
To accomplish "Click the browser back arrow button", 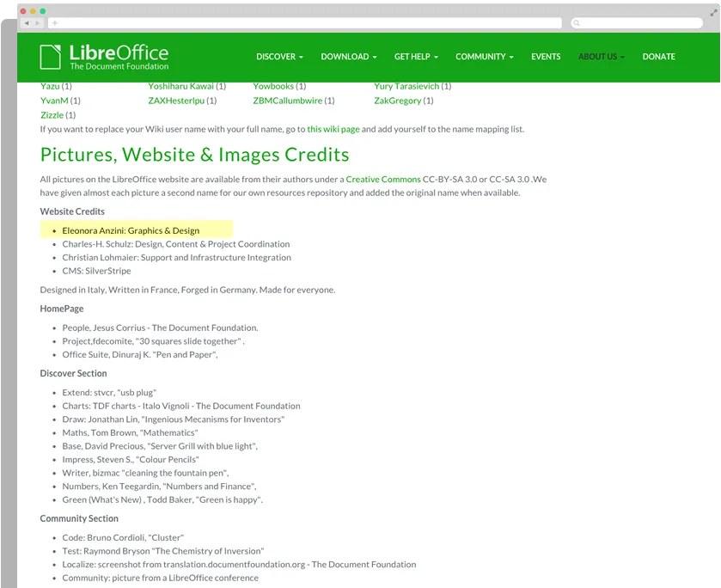I will (27, 23).
